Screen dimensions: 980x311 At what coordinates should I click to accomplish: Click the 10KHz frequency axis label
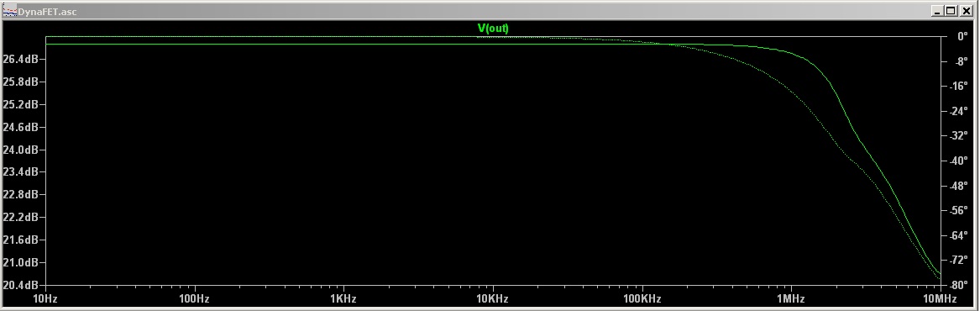492,299
